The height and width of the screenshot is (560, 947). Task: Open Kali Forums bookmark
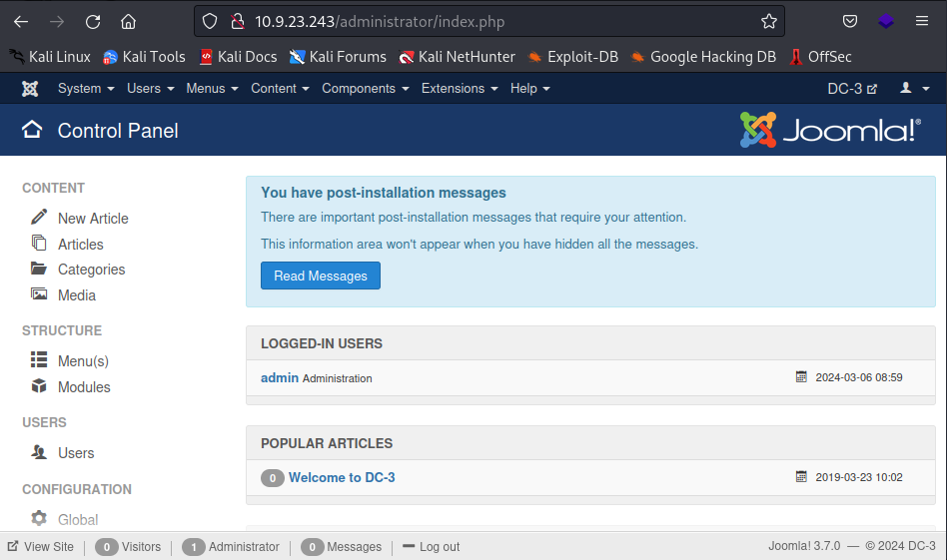(339, 57)
